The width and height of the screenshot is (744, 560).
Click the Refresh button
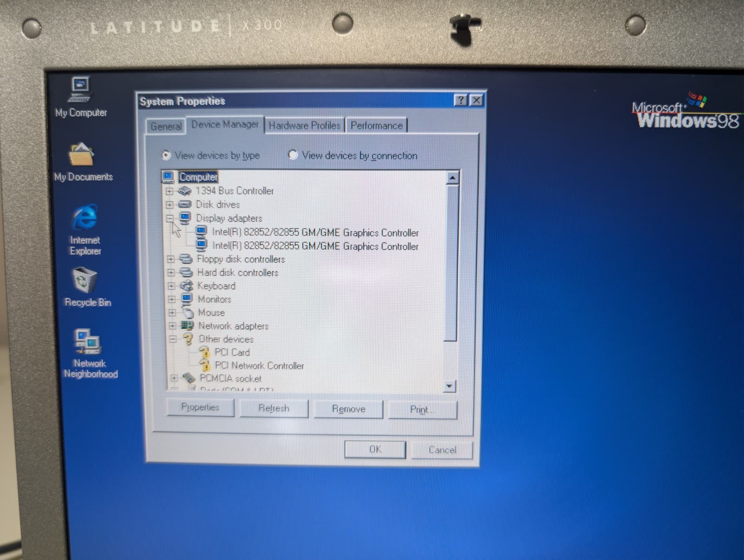coord(274,408)
